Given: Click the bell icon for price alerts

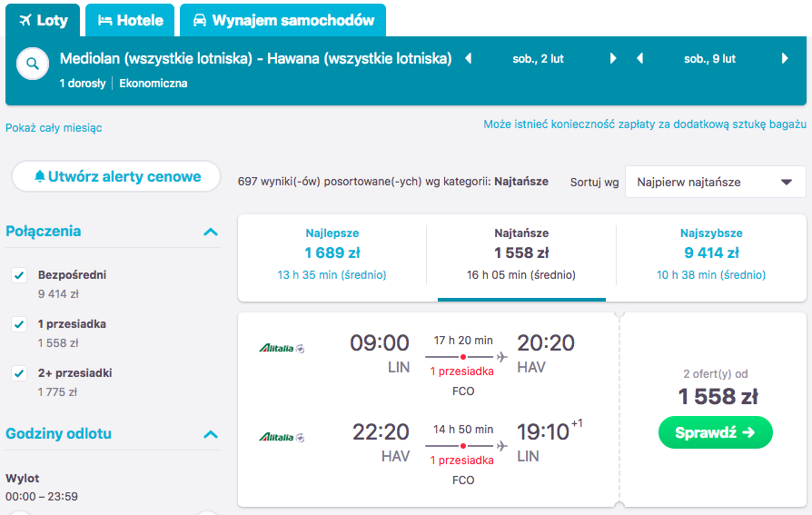Looking at the screenshot, I should pos(40,177).
